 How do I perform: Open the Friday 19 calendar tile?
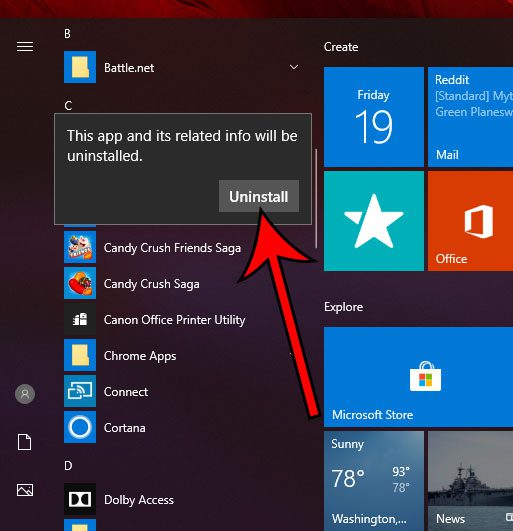pos(374,117)
